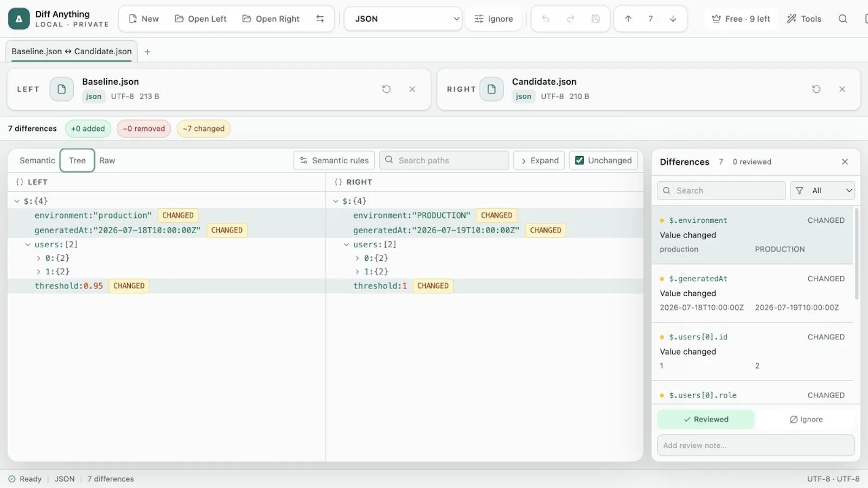Select right generatedAt 2026-07-19 row
868x488 pixels.
pyautogui.click(x=485, y=230)
